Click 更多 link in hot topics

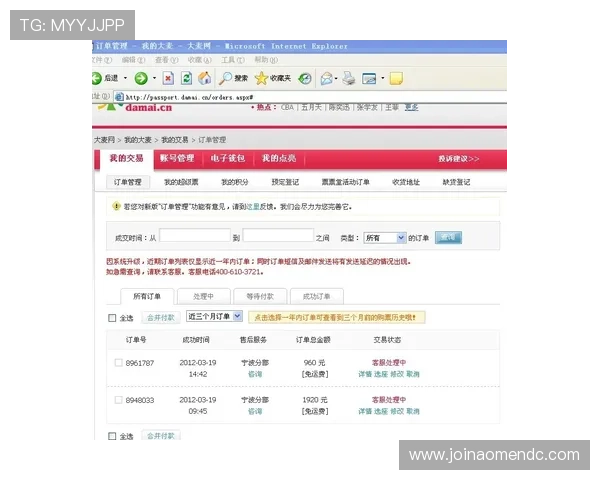click(411, 107)
